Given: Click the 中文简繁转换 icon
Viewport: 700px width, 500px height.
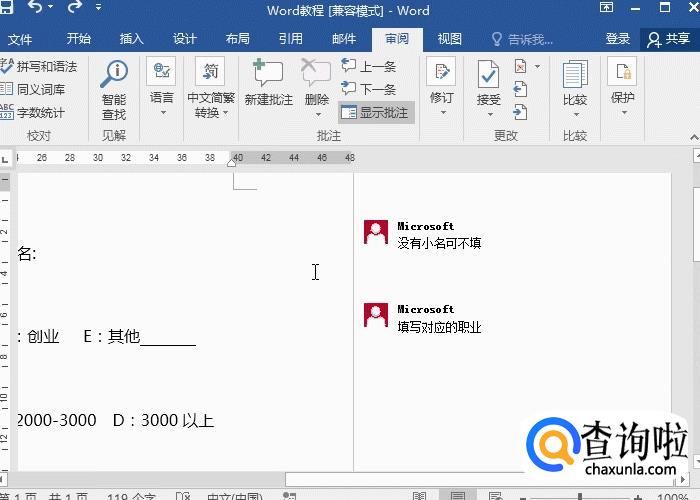Looking at the screenshot, I should click(210, 71).
